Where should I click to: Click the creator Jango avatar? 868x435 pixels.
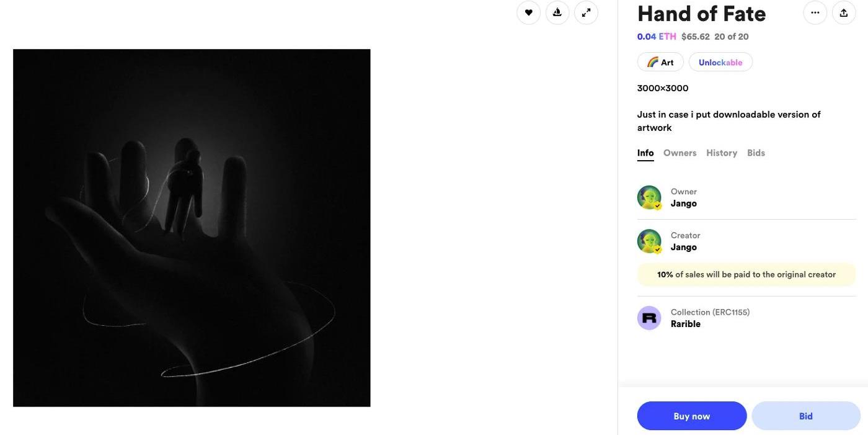pos(649,241)
